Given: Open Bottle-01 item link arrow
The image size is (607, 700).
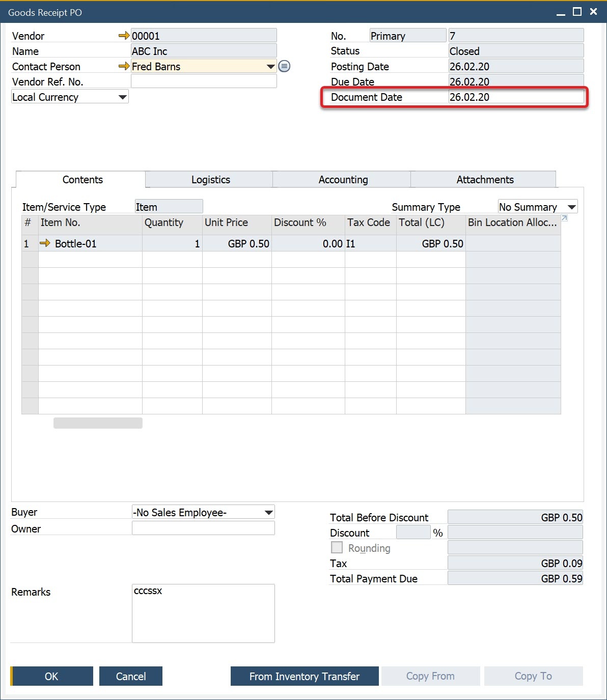Looking at the screenshot, I should pos(45,243).
